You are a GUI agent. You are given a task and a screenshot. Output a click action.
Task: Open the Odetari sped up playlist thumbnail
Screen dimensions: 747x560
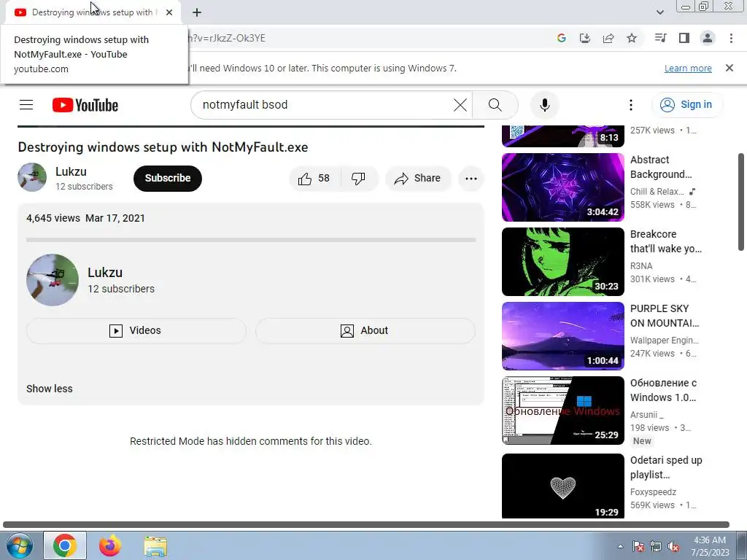point(562,486)
